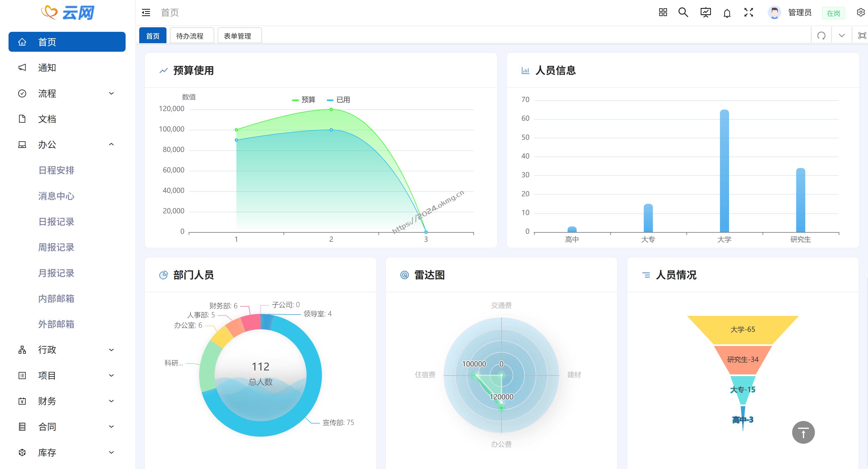Collapse the sidebar with the hamburger icon
Viewport: 868px width, 469px height.
pos(146,12)
